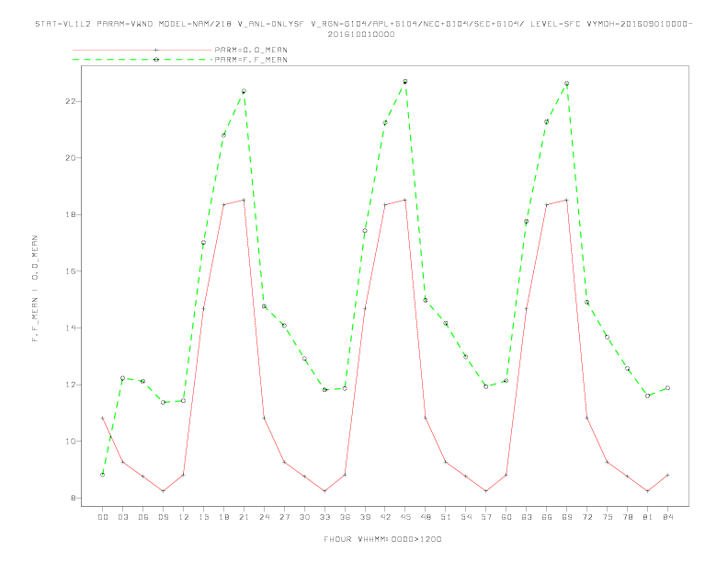Click y-axis tick label 8

click(x=74, y=498)
